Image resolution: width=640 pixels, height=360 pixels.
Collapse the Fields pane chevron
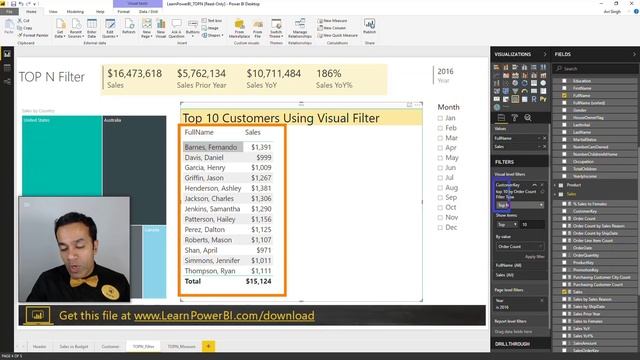(x=634, y=54)
